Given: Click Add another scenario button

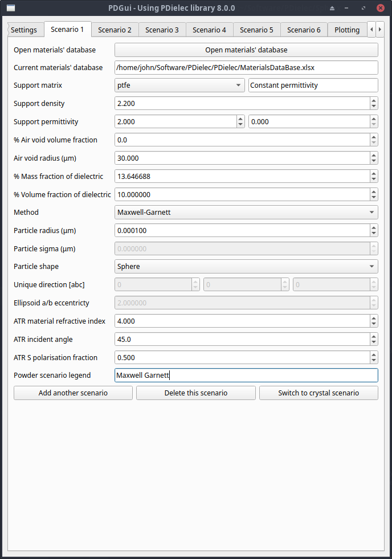Looking at the screenshot, I should (x=73, y=393).
